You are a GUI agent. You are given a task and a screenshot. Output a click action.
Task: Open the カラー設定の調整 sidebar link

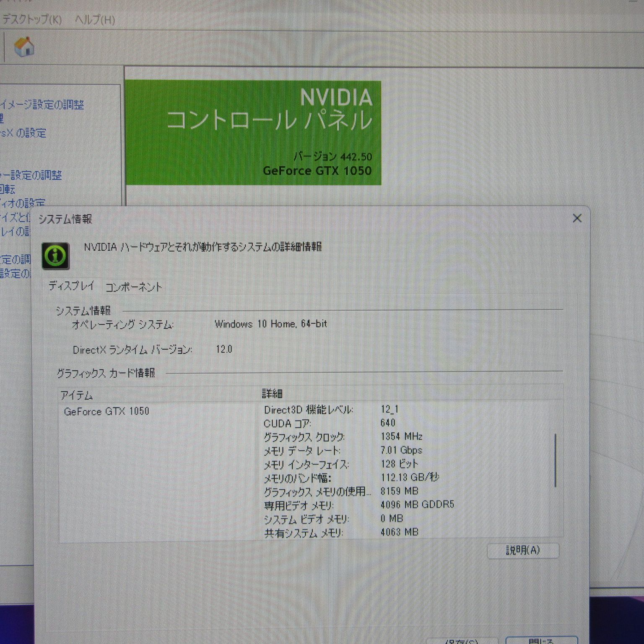click(x=31, y=175)
